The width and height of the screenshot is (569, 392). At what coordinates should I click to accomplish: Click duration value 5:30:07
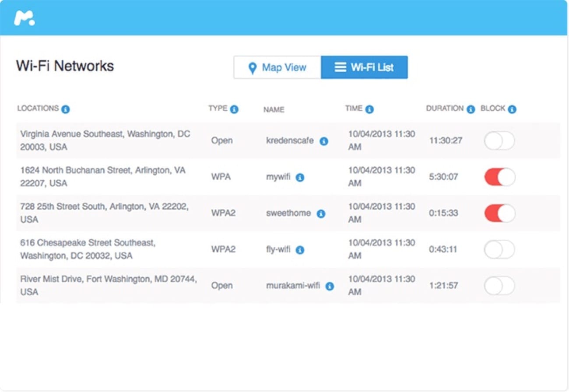(443, 177)
